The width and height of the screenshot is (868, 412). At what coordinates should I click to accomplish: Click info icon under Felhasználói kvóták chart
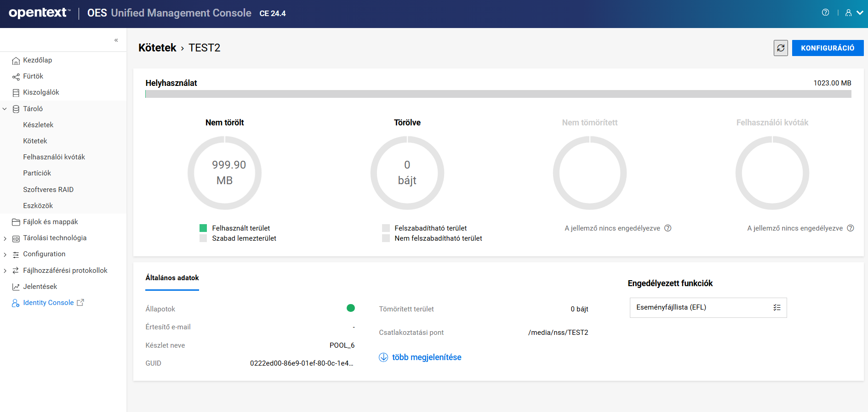[x=851, y=228]
